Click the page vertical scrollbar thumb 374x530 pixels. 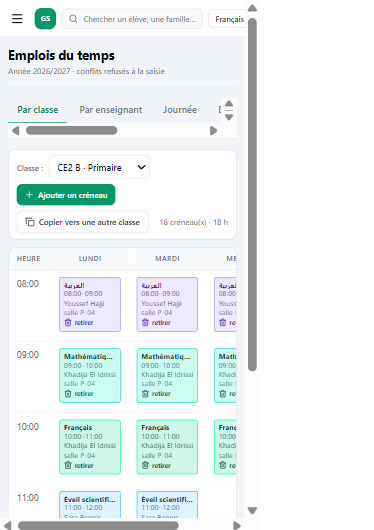pos(252,194)
